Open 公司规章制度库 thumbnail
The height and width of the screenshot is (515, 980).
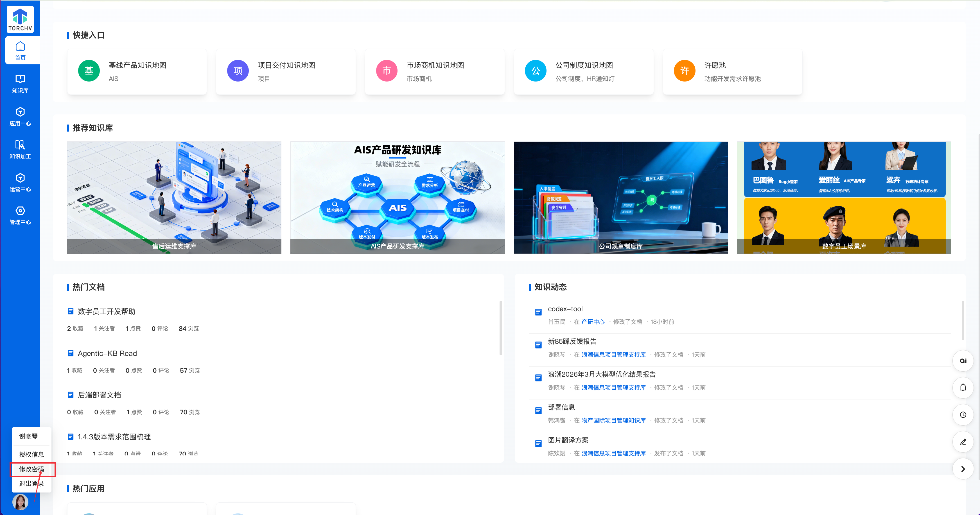tap(620, 197)
